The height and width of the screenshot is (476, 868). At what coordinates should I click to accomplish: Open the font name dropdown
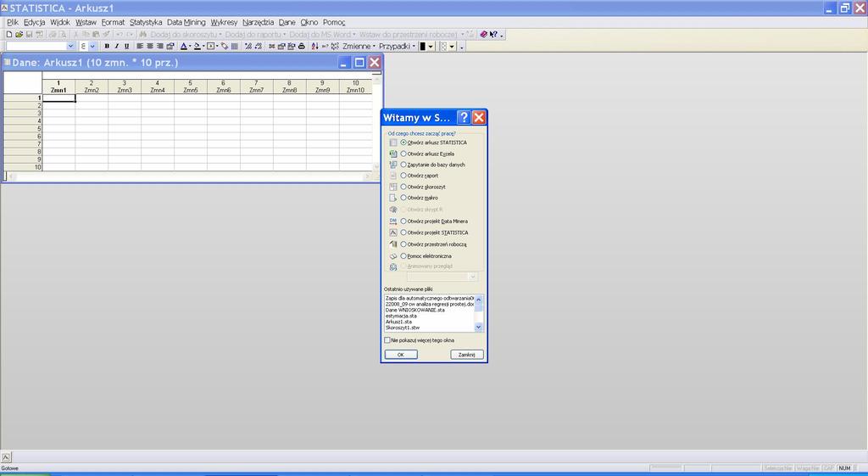70,47
